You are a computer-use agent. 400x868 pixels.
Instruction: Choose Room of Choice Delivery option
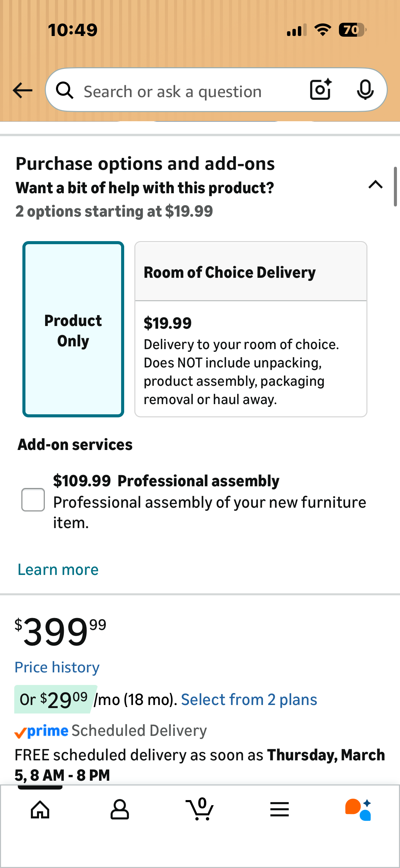[250, 329]
